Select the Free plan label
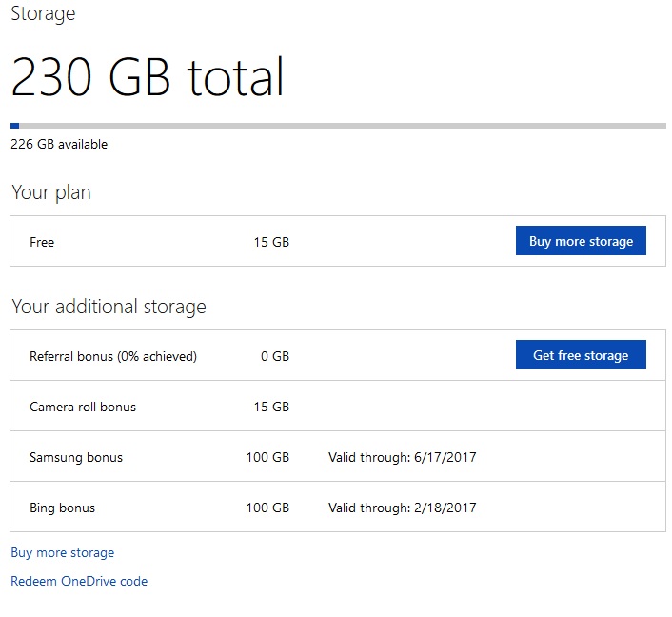Image resolution: width=672 pixels, height=617 pixels. [x=42, y=242]
